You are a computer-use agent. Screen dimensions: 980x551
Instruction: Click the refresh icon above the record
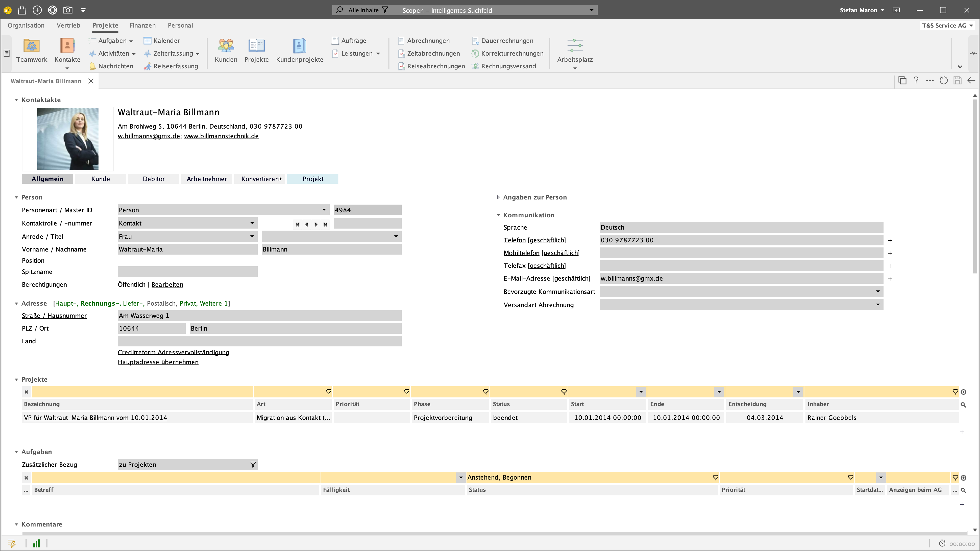tap(944, 81)
